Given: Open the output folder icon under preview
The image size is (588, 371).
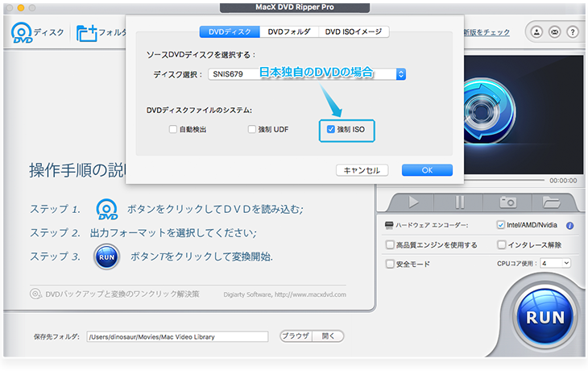Looking at the screenshot, I should 551,202.
